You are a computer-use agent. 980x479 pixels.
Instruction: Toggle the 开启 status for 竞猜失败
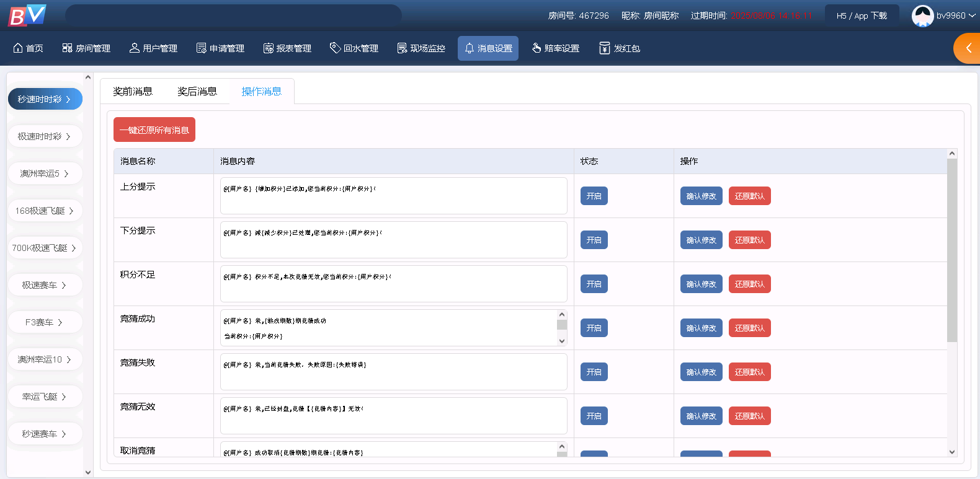point(594,372)
